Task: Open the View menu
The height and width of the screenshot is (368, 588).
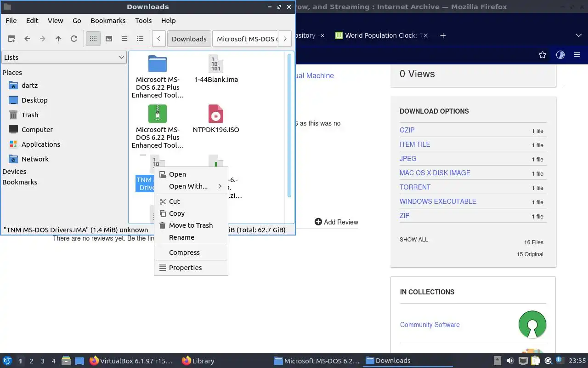Action: (55, 21)
